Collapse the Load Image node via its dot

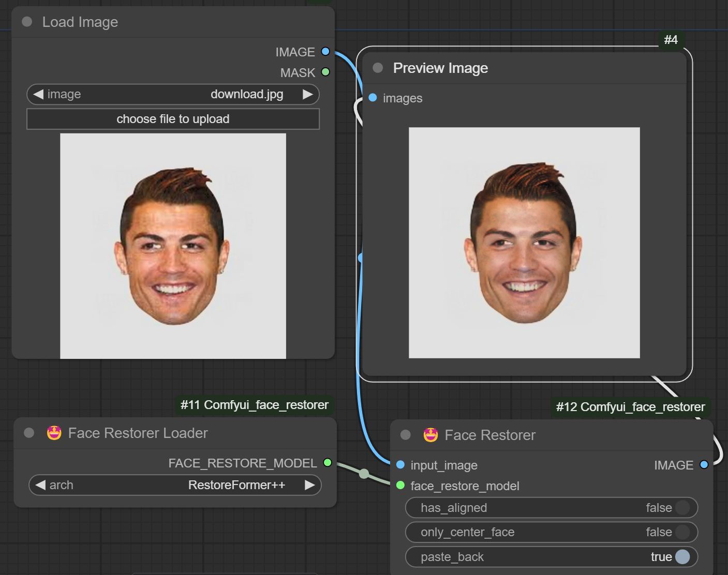[27, 22]
